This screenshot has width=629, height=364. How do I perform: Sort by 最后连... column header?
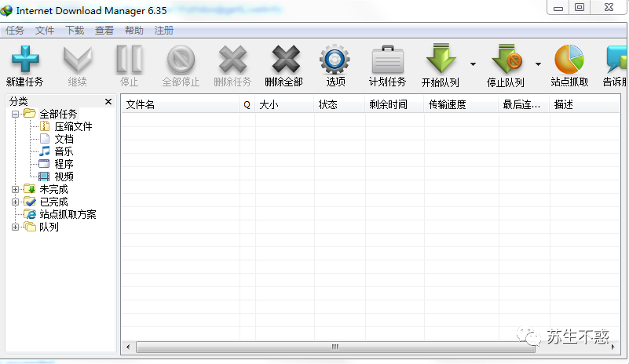(x=524, y=104)
